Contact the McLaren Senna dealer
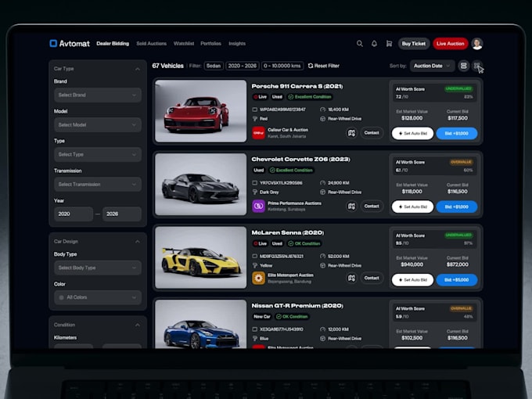Screen dimensions: 532x399 pyautogui.click(x=372, y=278)
